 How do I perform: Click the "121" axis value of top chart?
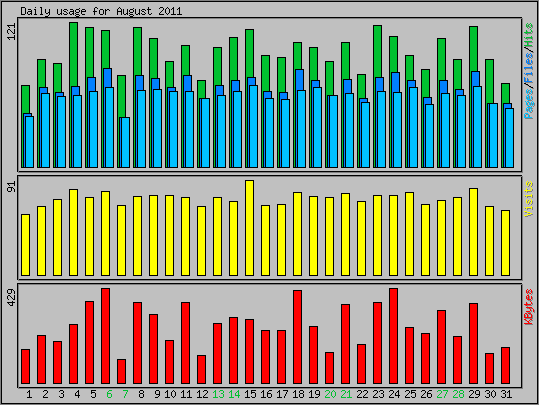(x=12, y=32)
